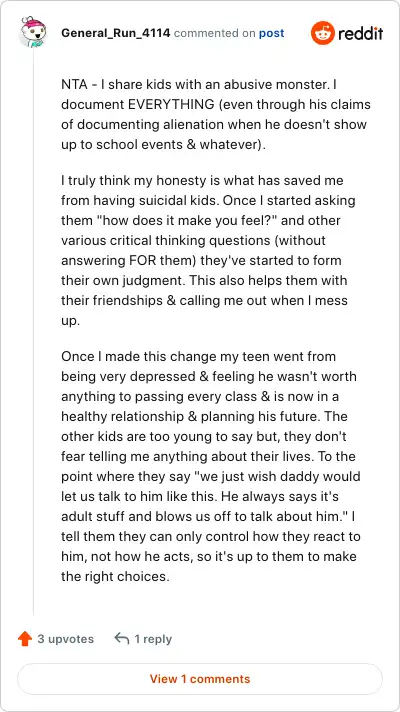The height and width of the screenshot is (712, 400).
Task: Click the orange Reddit logo icon
Action: click(323, 33)
